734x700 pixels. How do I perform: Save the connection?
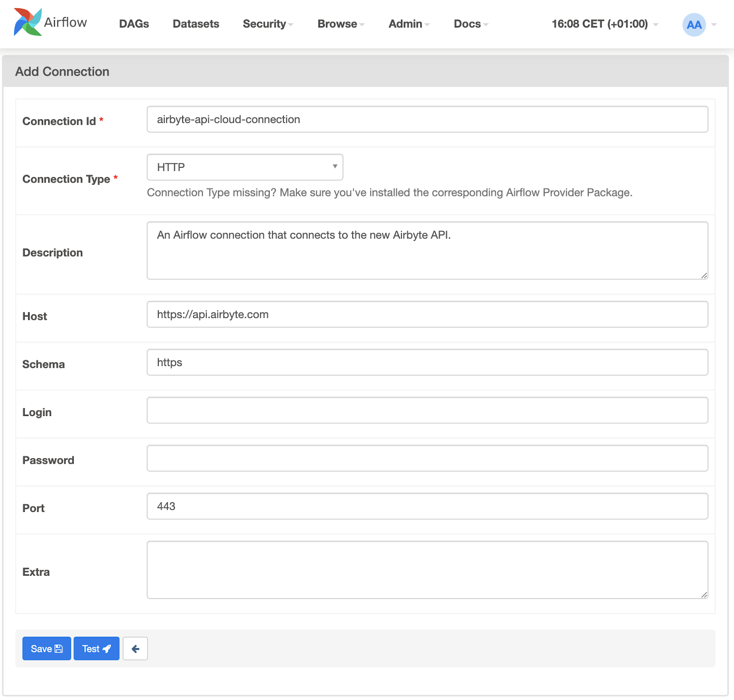47,648
